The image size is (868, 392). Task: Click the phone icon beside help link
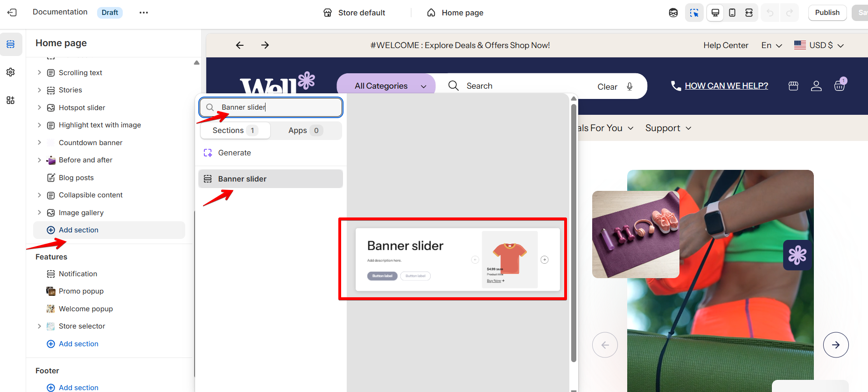[675, 86]
